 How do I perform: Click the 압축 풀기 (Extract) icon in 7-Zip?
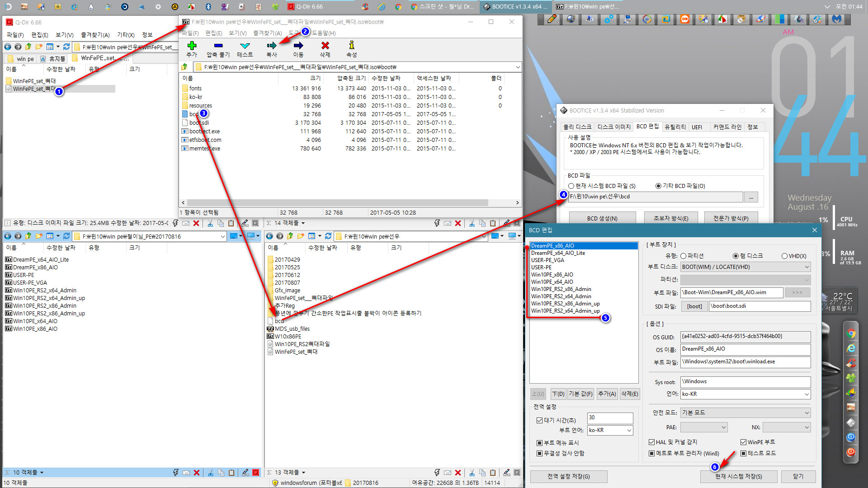point(218,46)
